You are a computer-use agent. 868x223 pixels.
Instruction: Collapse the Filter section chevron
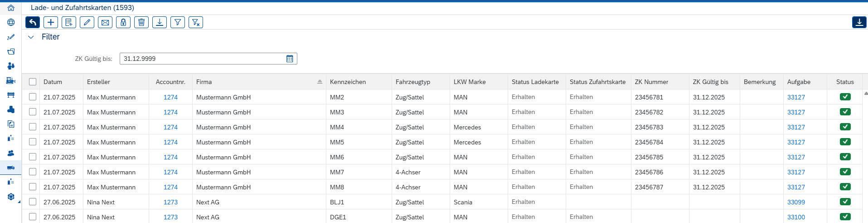click(x=31, y=37)
